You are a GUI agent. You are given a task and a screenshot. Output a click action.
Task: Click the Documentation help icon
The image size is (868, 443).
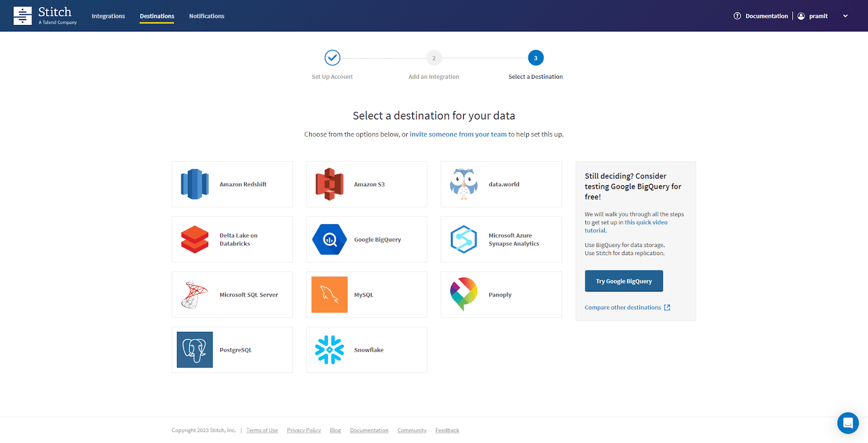737,16
